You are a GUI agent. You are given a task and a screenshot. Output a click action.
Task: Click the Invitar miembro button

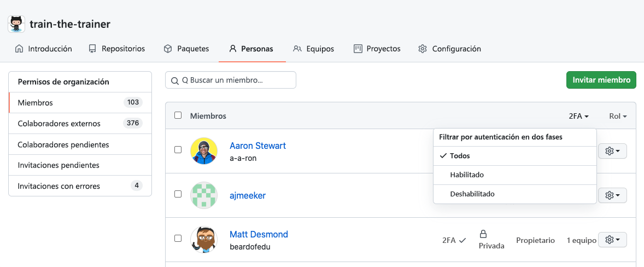tap(601, 80)
